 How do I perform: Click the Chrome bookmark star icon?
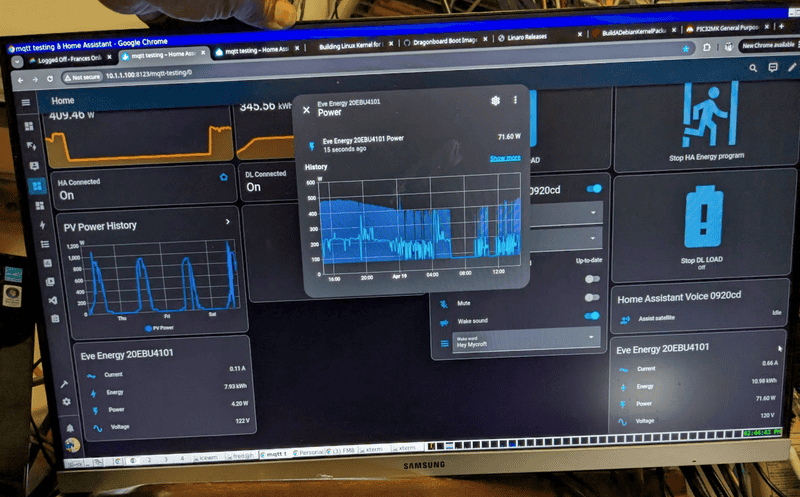point(686,48)
